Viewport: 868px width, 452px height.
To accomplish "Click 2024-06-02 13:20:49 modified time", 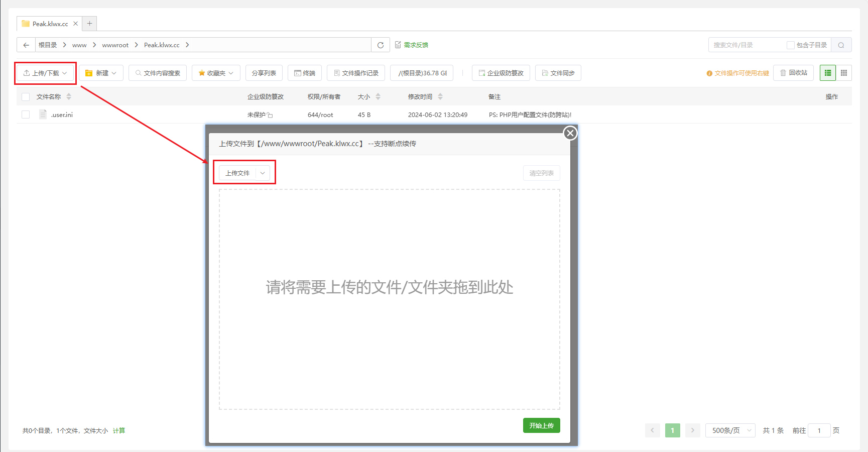I will click(438, 115).
